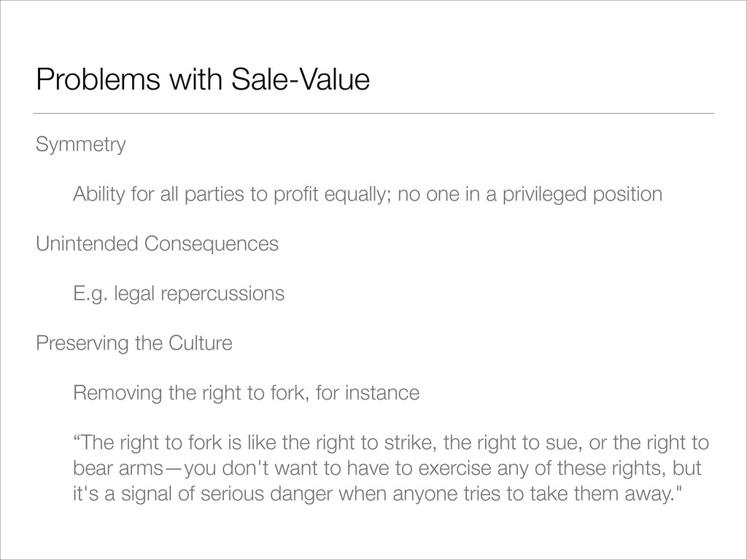Click the legal repercussions example line
This screenshot has height=560, width=747.
click(x=179, y=294)
